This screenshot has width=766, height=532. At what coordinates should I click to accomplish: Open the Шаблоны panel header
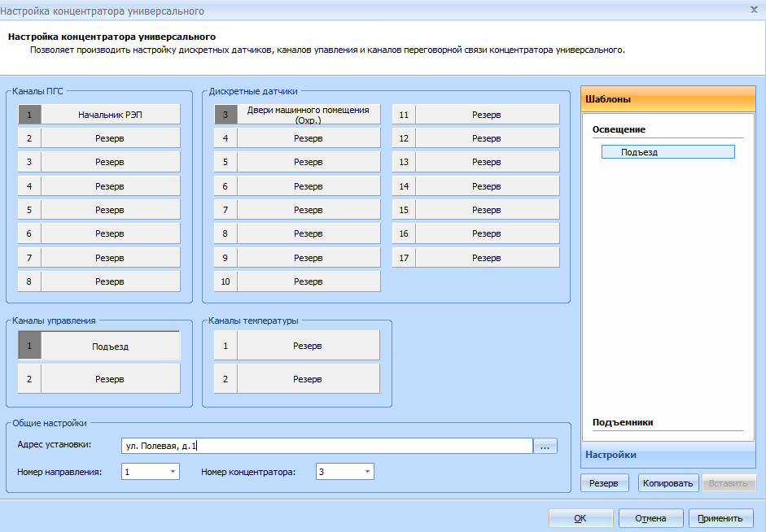pyautogui.click(x=668, y=99)
